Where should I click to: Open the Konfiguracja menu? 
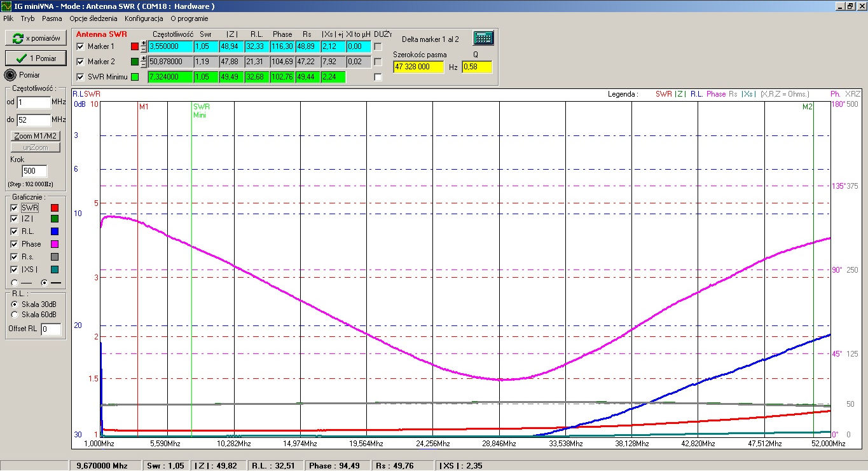[x=144, y=18]
